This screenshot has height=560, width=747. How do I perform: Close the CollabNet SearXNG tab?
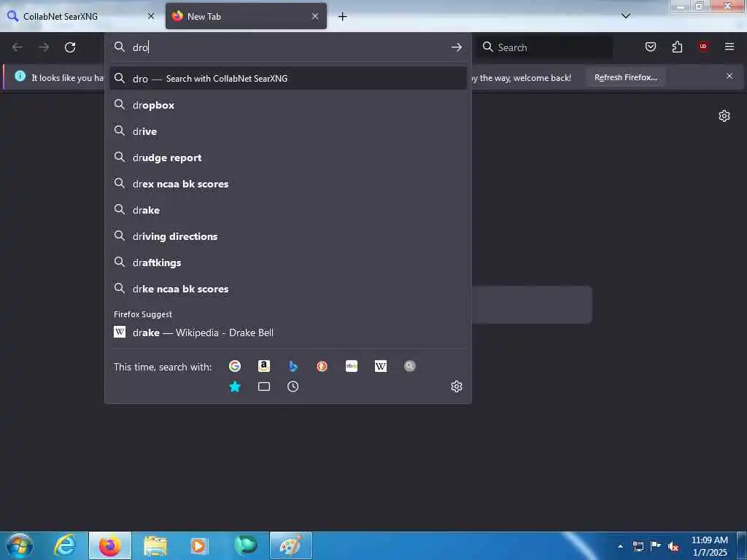[x=151, y=16]
